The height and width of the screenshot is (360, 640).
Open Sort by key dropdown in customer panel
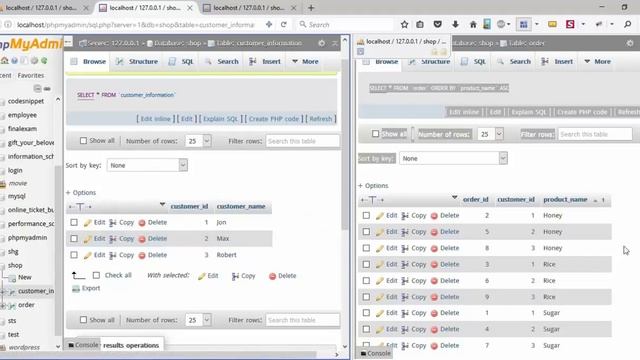tap(147, 165)
